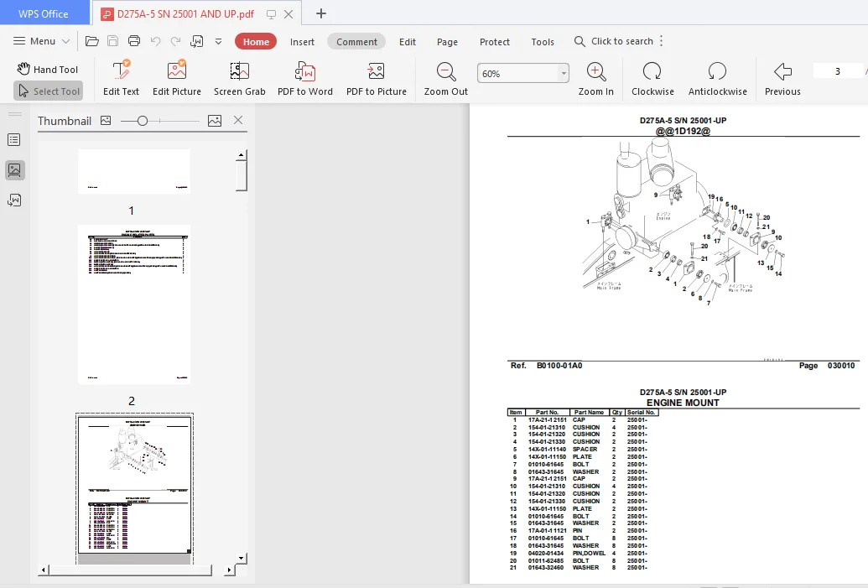Toggle the thumbnail sidebar panel icon

pyautogui.click(x=14, y=170)
